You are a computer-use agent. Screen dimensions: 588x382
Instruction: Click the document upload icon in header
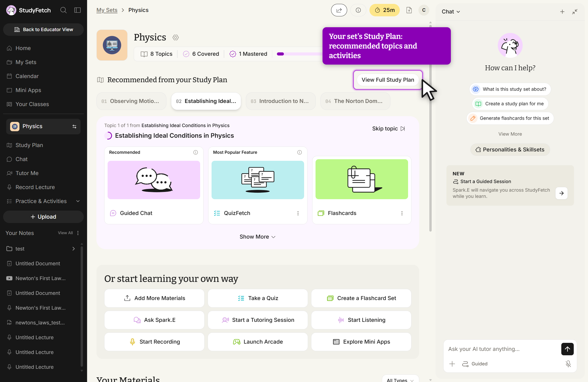coord(409,10)
